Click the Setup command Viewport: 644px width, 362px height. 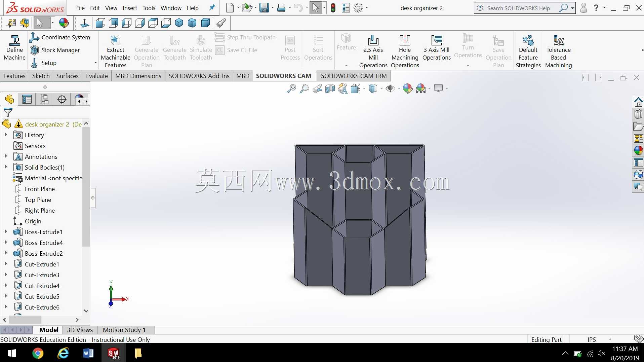click(x=44, y=63)
